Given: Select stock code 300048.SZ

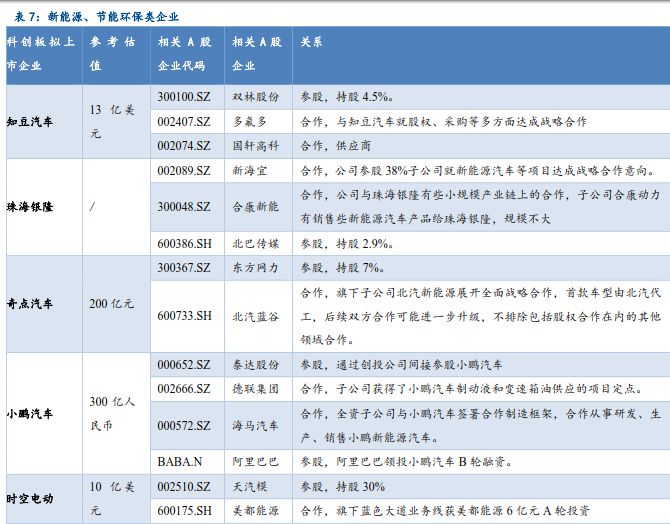Looking at the screenshot, I should point(184,207).
